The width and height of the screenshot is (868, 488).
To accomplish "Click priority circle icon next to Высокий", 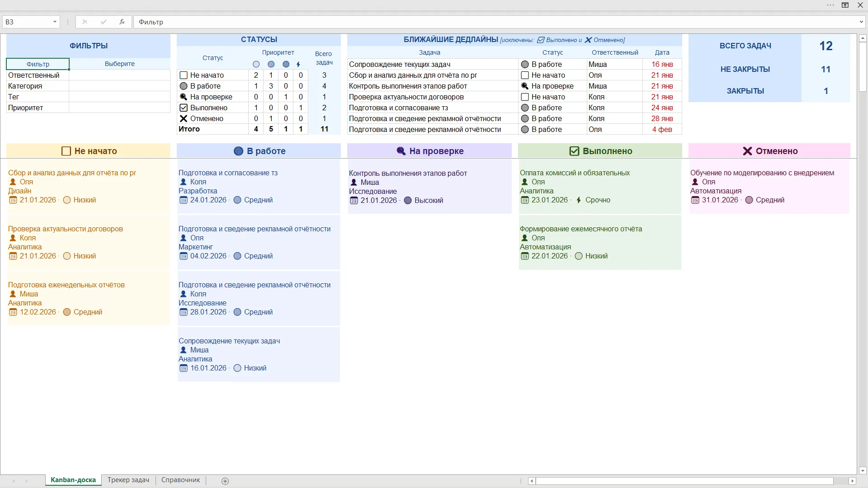I will point(408,201).
